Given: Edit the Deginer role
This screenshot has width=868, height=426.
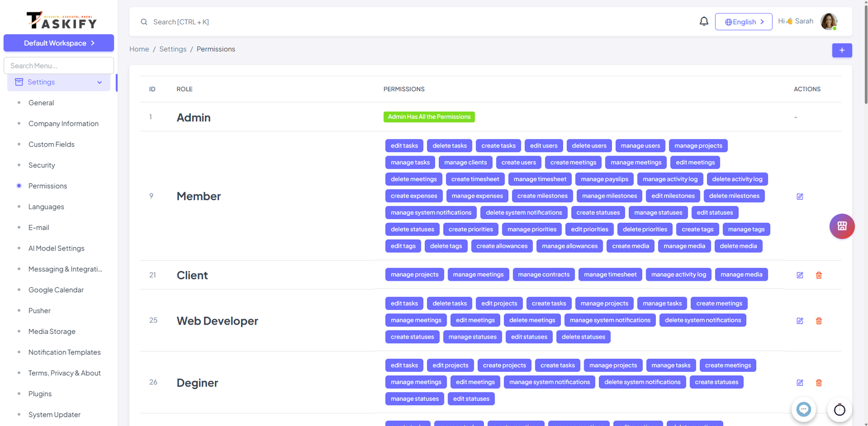Looking at the screenshot, I should [x=800, y=383].
